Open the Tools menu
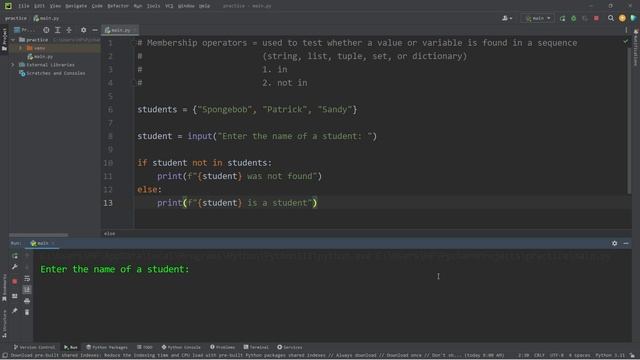The image size is (640, 360). (153, 6)
